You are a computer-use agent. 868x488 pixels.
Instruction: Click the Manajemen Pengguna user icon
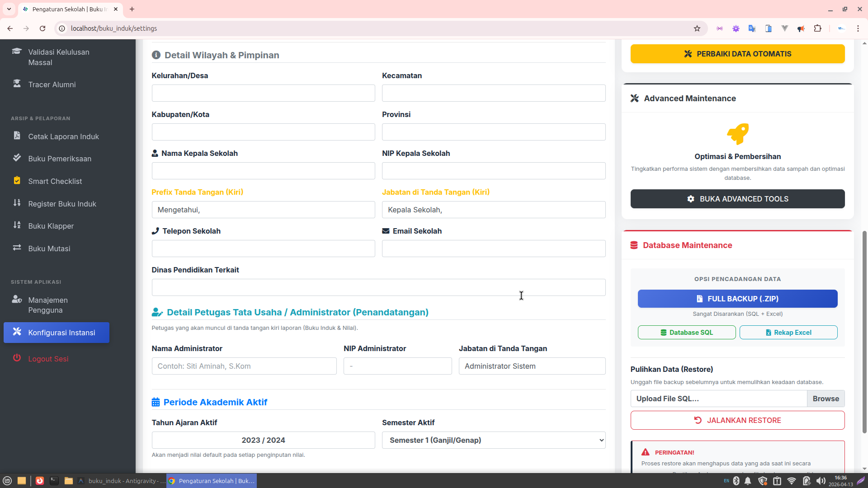(x=17, y=300)
